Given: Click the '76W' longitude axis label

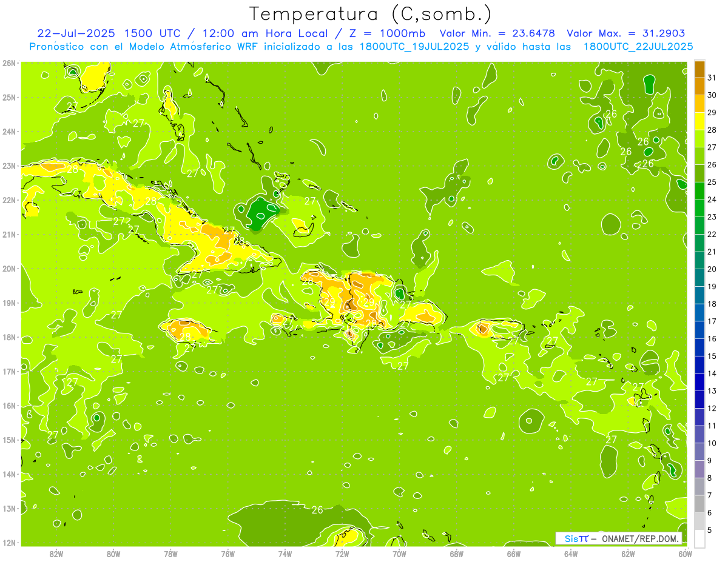Looking at the screenshot, I should [x=227, y=554].
